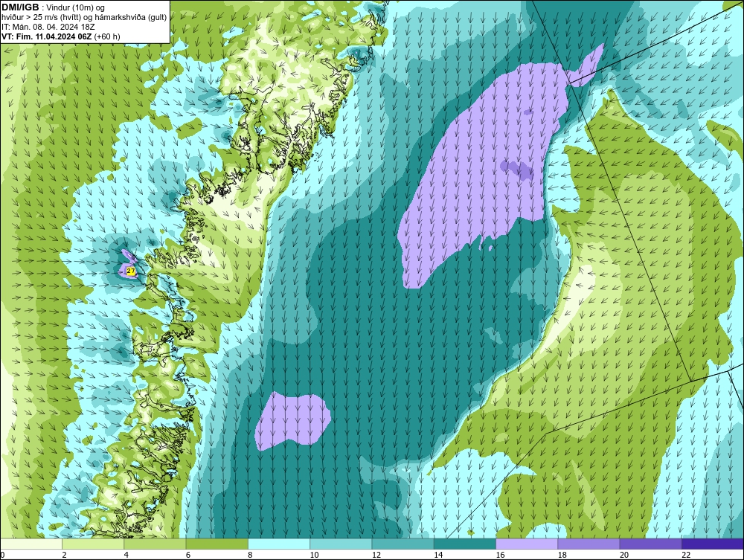Viewport: 744px width, 560px height.
Task: Click the legend value 4
Action: [x=126, y=555]
